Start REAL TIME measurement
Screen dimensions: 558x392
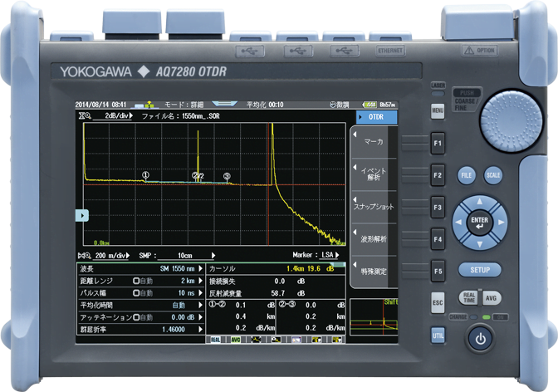(468, 297)
